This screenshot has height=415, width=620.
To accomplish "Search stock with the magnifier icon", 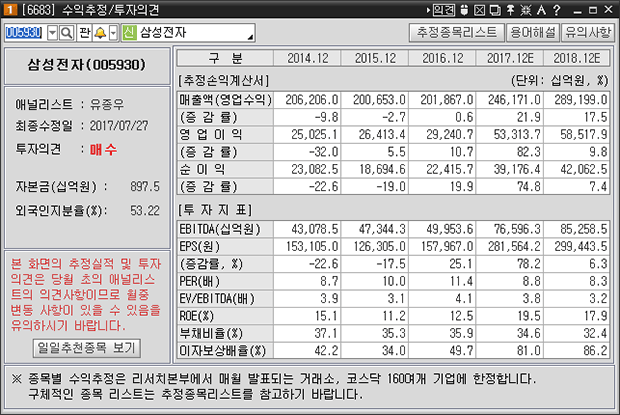I will click(67, 33).
